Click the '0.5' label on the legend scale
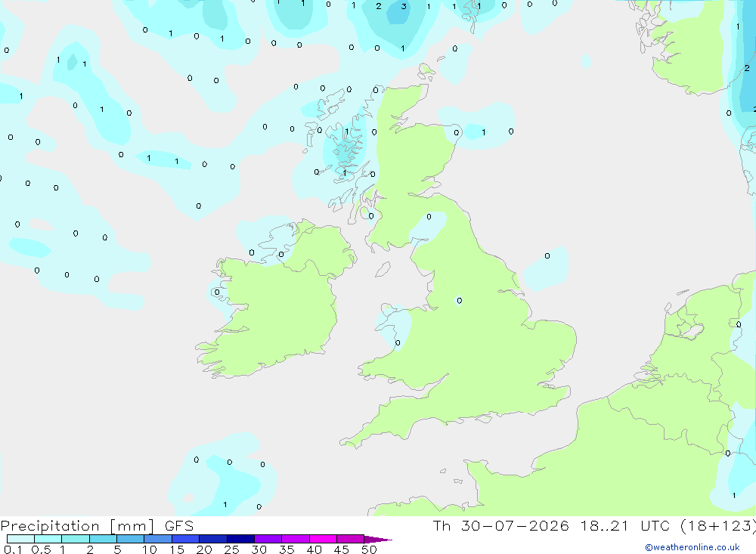 point(41,549)
